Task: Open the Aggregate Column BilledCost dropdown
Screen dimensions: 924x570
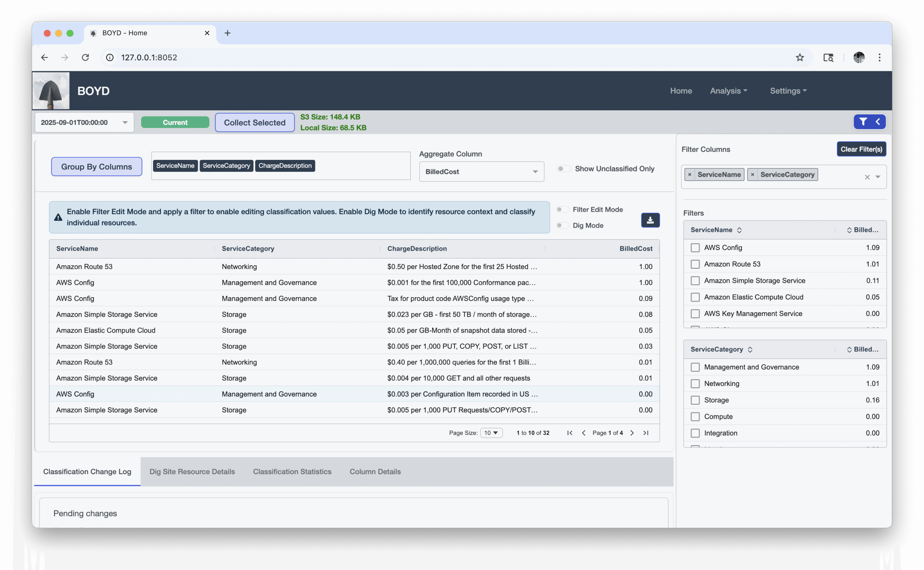Action: pos(481,172)
